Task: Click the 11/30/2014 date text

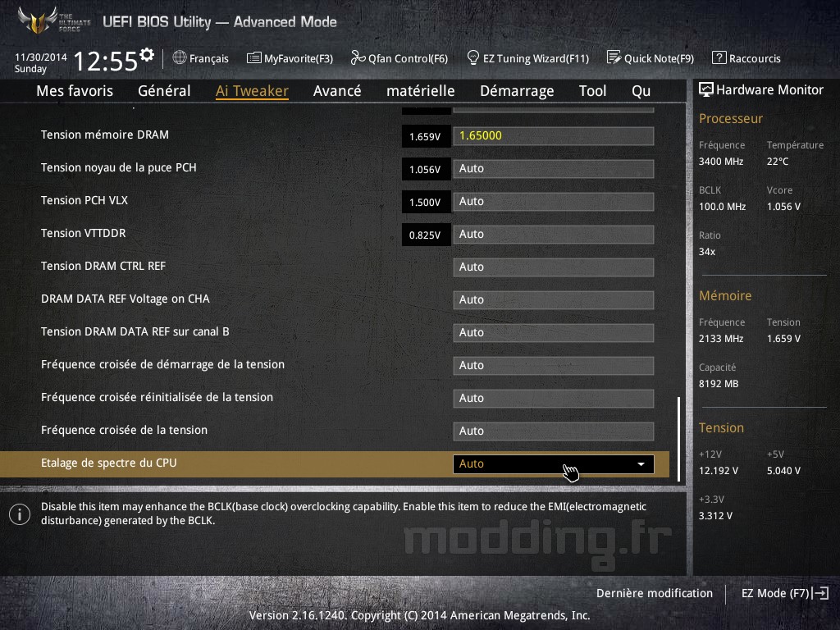Action: (x=41, y=57)
